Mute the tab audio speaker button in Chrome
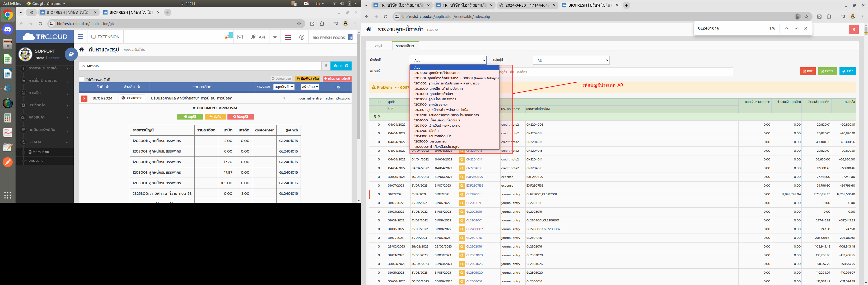Screen dimensions: 868x285 coord(31,12)
